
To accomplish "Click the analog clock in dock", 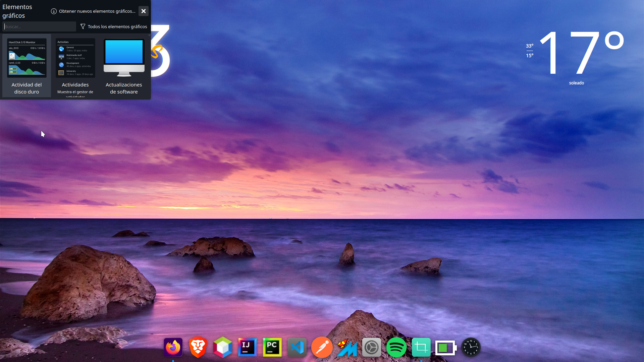I will click(471, 347).
